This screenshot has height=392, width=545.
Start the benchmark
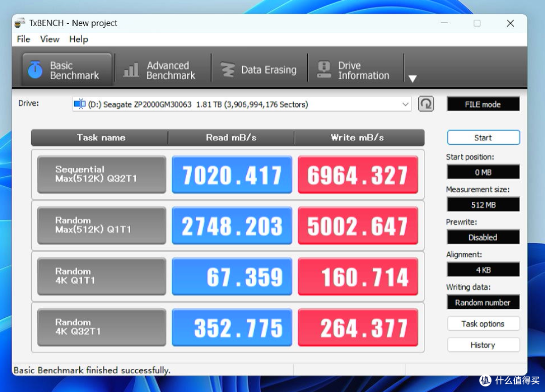(483, 138)
